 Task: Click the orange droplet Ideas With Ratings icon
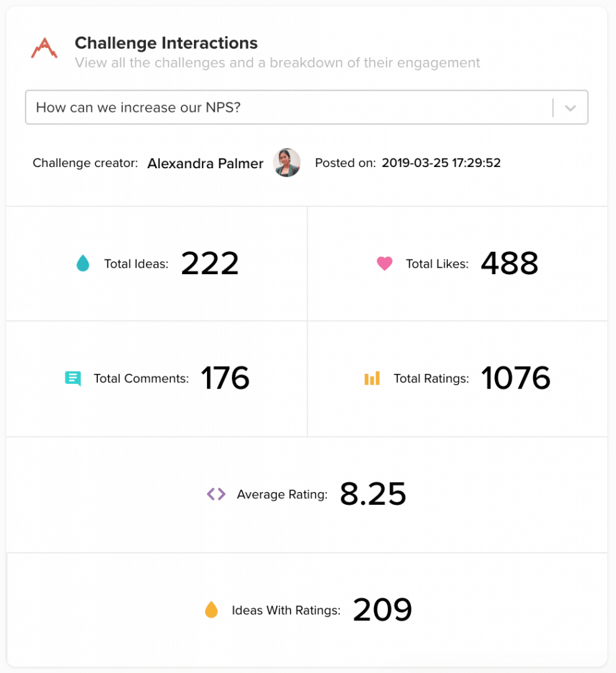coord(211,611)
